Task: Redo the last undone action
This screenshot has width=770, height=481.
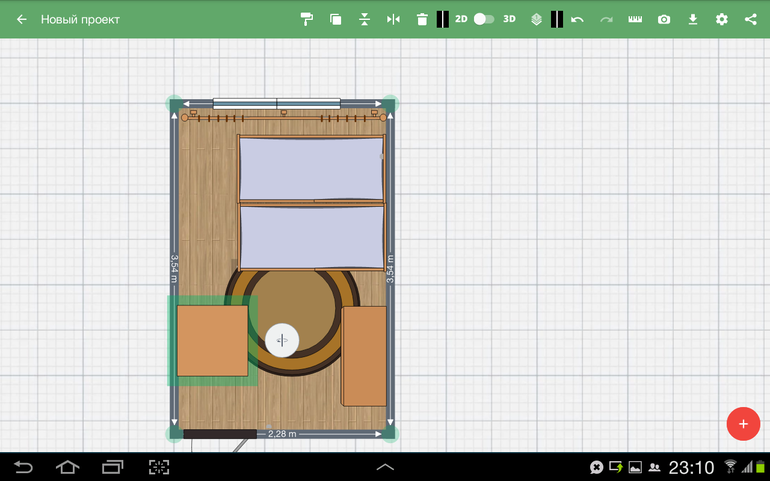Action: [606, 19]
